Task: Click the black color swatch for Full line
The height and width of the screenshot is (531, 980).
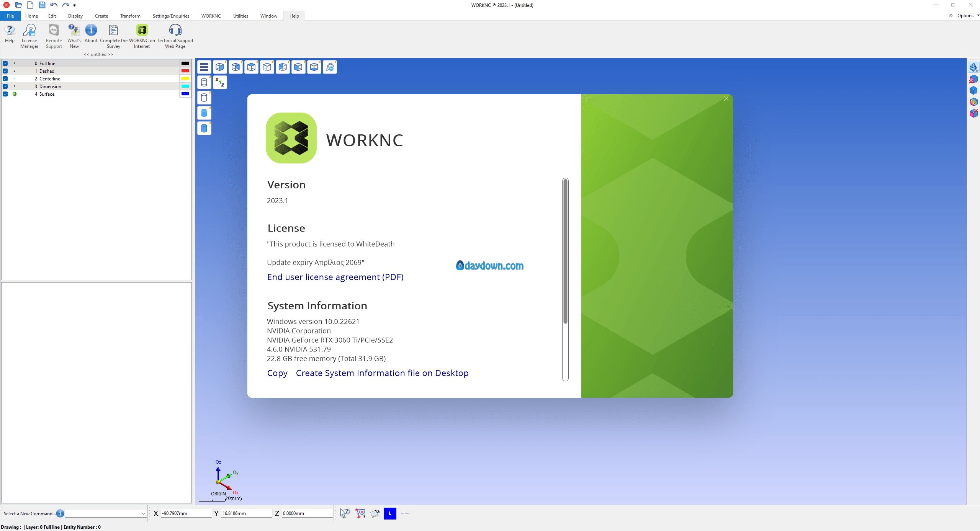Action: coord(185,63)
